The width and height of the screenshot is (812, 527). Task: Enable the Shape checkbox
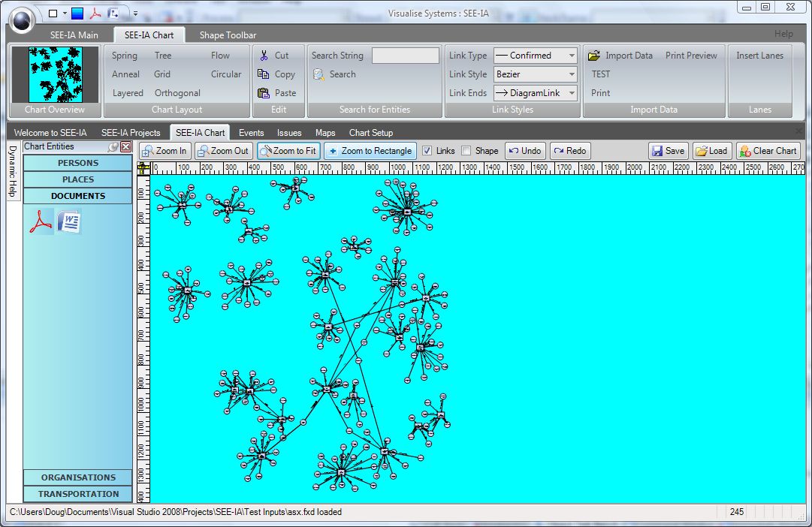466,151
